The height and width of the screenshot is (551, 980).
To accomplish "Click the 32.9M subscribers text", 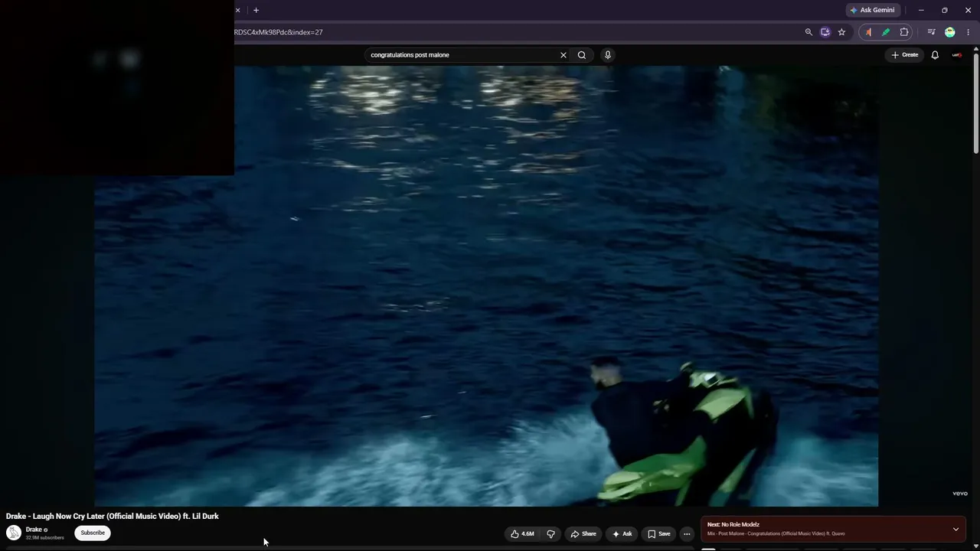I will tap(44, 538).
